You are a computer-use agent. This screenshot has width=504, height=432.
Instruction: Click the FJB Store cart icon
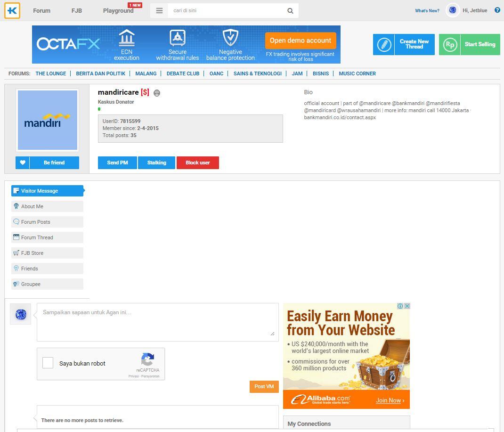[x=16, y=253]
